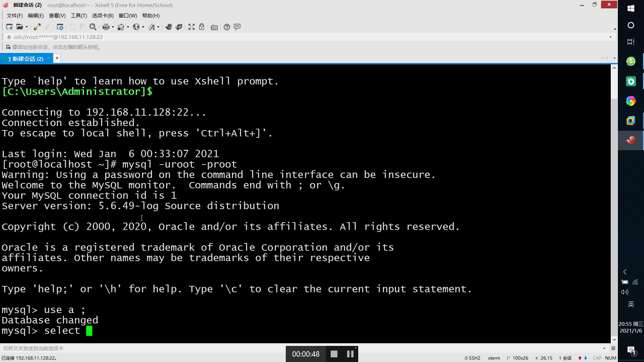Open the 工具(T) menu

tap(79, 16)
